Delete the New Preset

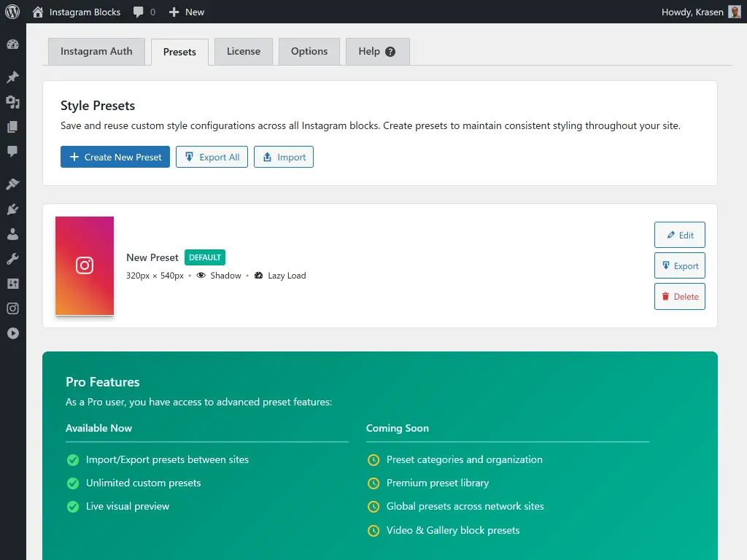pyautogui.click(x=679, y=296)
